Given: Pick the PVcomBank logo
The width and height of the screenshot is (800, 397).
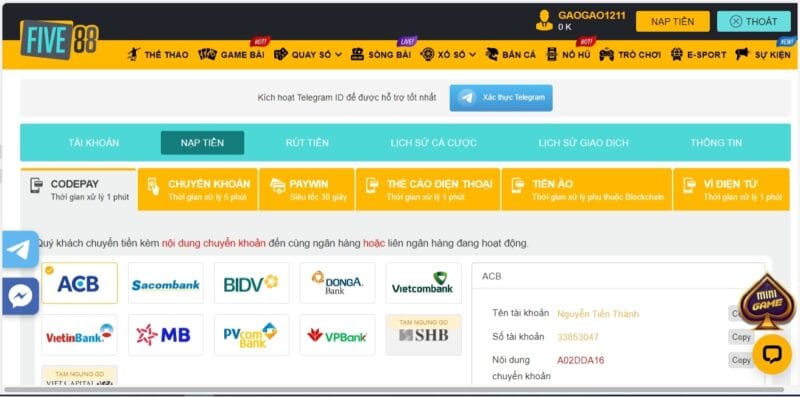Looking at the screenshot, I should (252, 335).
